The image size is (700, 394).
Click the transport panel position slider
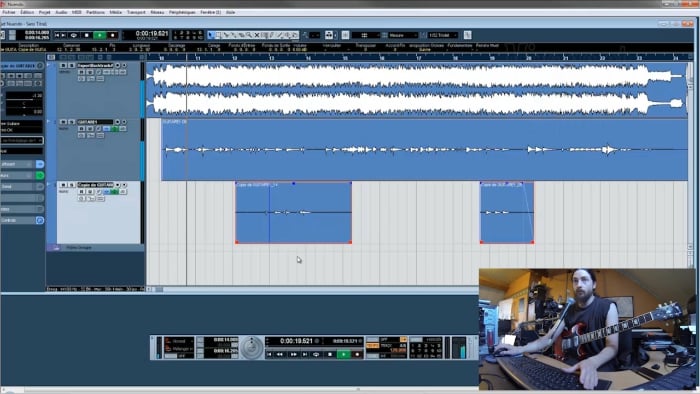tap(314, 347)
